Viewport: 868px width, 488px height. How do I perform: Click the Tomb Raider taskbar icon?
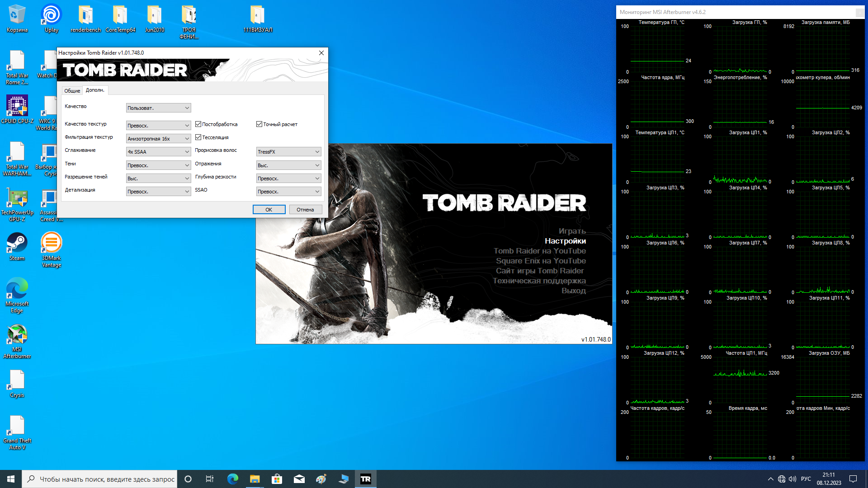(x=365, y=479)
